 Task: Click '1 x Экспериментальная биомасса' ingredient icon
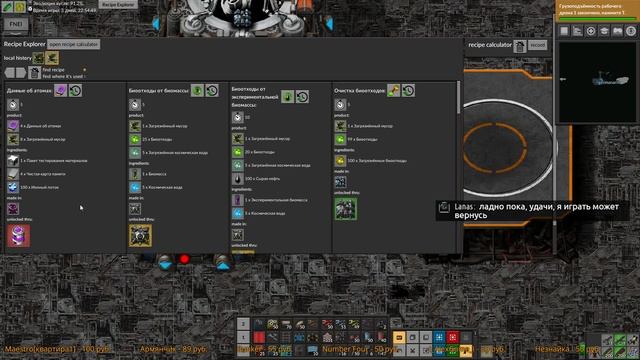238,200
